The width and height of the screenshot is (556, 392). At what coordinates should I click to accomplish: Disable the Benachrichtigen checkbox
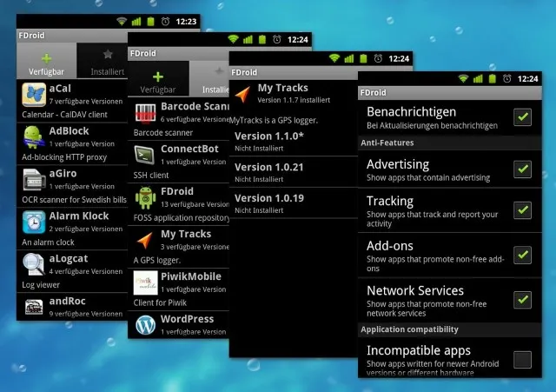click(x=522, y=117)
